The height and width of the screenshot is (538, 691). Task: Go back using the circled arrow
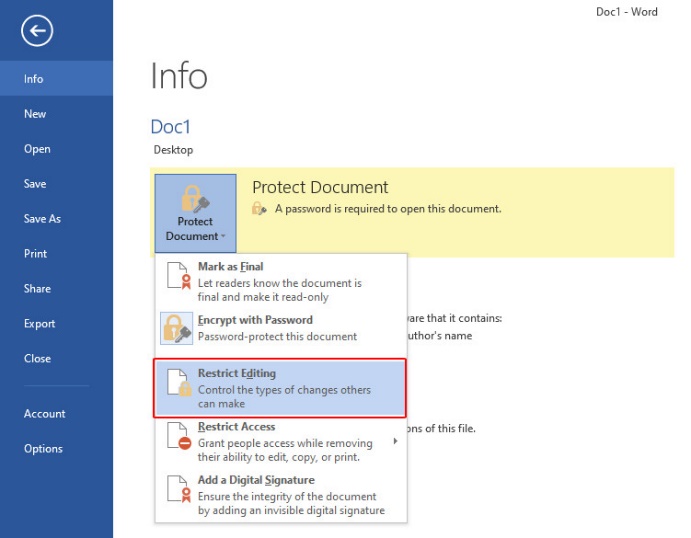tap(37, 30)
